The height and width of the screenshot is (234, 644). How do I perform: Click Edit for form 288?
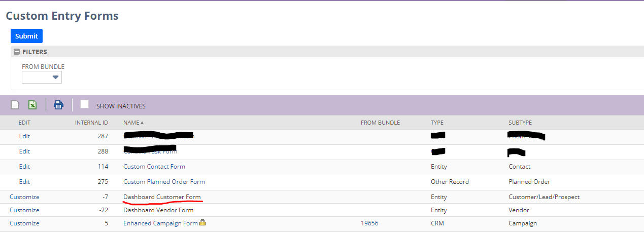(x=24, y=151)
